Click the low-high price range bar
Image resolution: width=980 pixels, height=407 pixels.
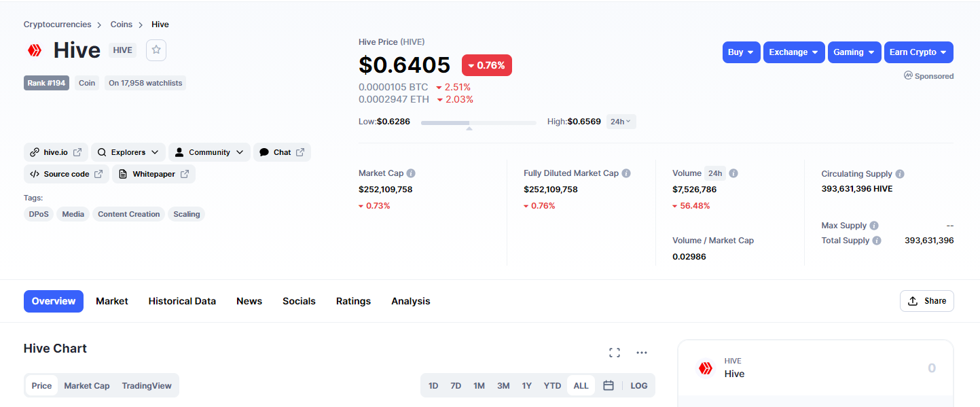479,123
